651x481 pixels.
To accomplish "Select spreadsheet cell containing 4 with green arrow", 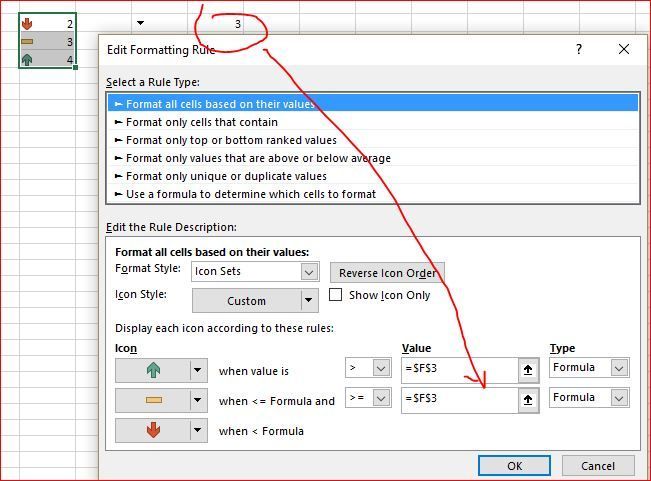I will click(x=47, y=59).
